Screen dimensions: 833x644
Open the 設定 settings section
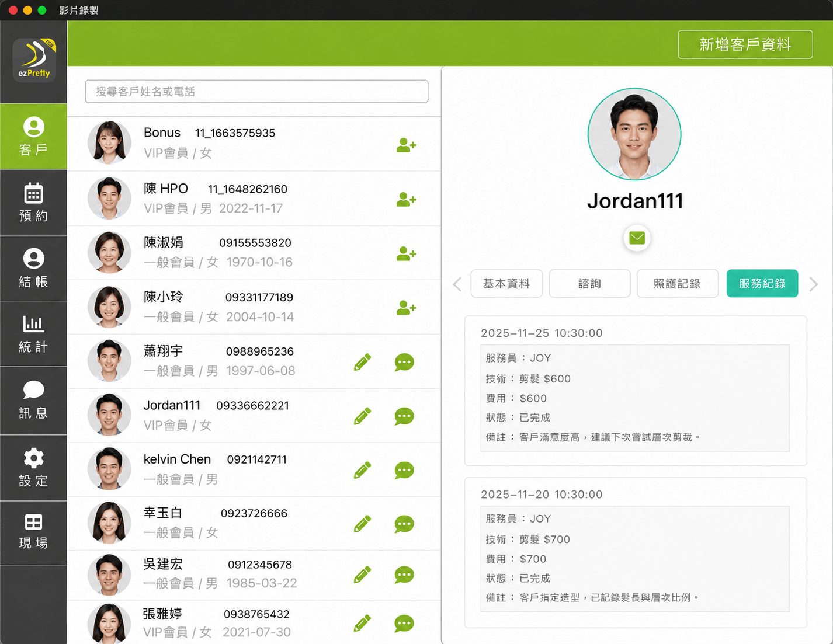coord(33,468)
